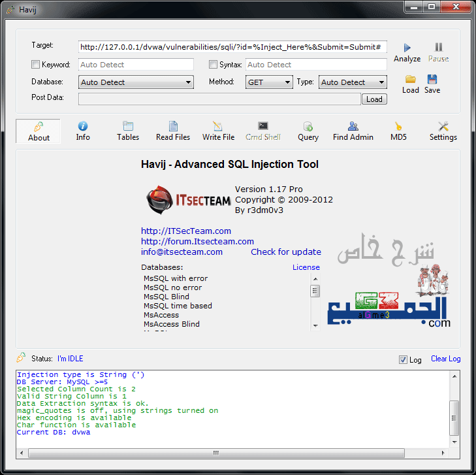Select "MsSQL with error" in databases list
476x475 pixels.
(176, 278)
